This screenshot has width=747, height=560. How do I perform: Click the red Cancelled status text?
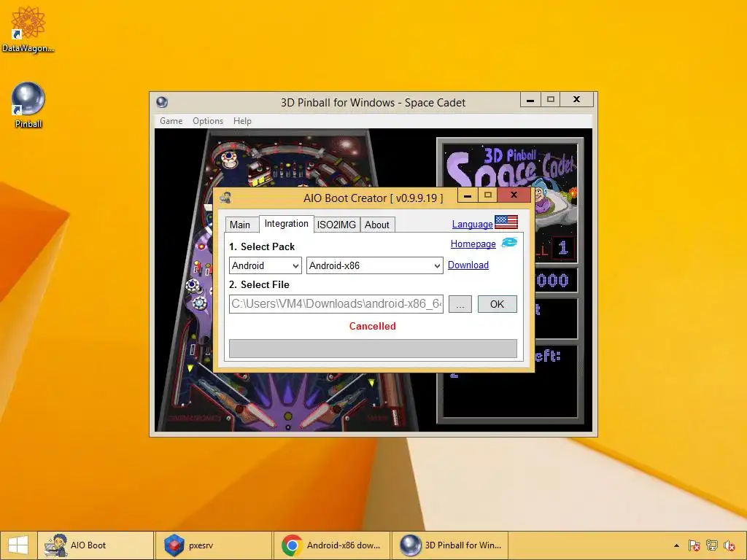(373, 326)
